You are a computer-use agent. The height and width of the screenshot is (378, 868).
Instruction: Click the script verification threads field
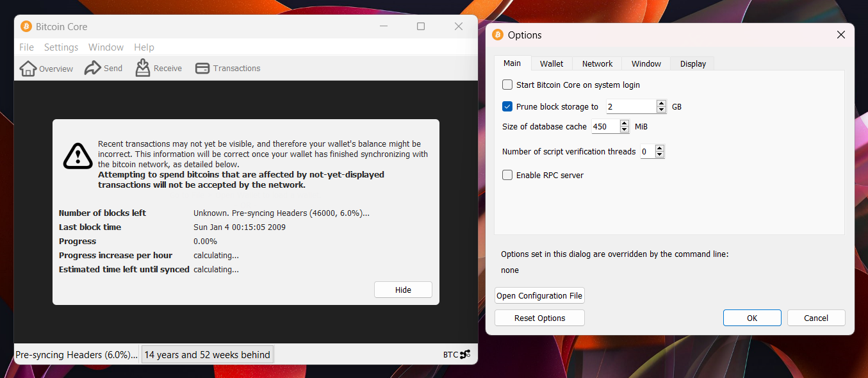648,151
